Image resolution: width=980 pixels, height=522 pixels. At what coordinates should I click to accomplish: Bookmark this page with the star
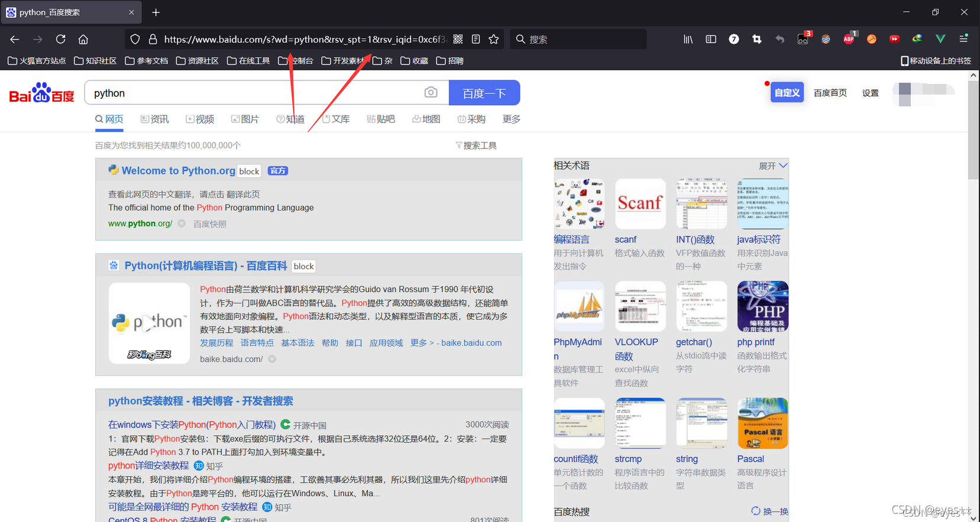coord(494,39)
